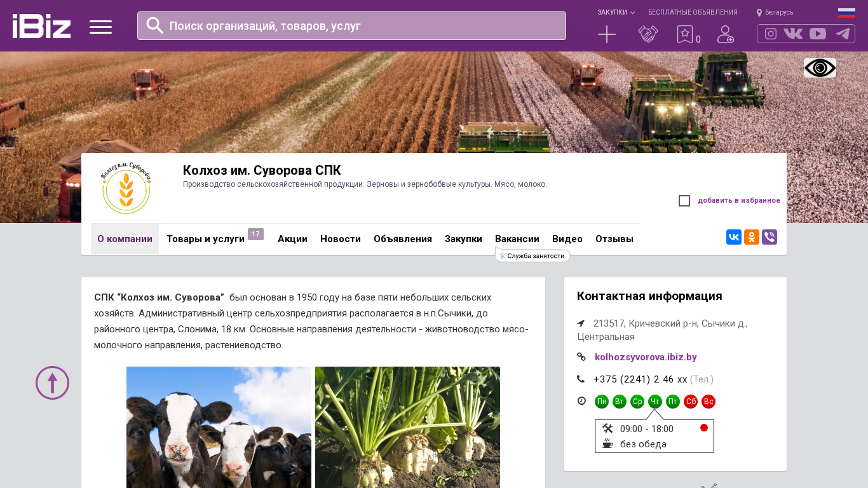The image size is (868, 488).
Task: Click добавить в избранное text link
Action: [x=739, y=201]
